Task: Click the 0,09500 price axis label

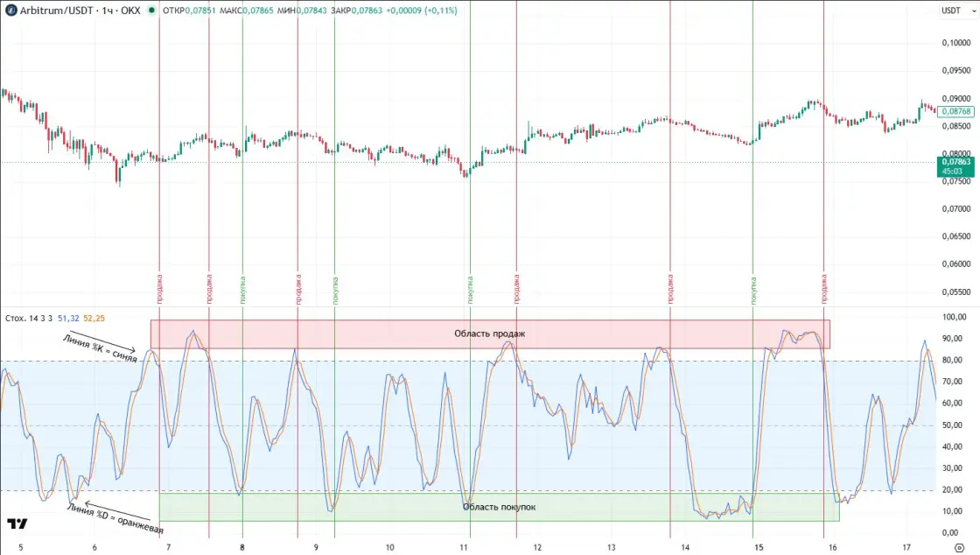Action: pos(956,71)
